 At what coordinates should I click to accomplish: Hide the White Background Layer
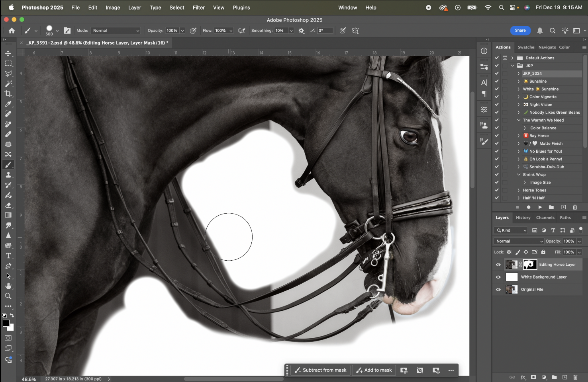498,277
